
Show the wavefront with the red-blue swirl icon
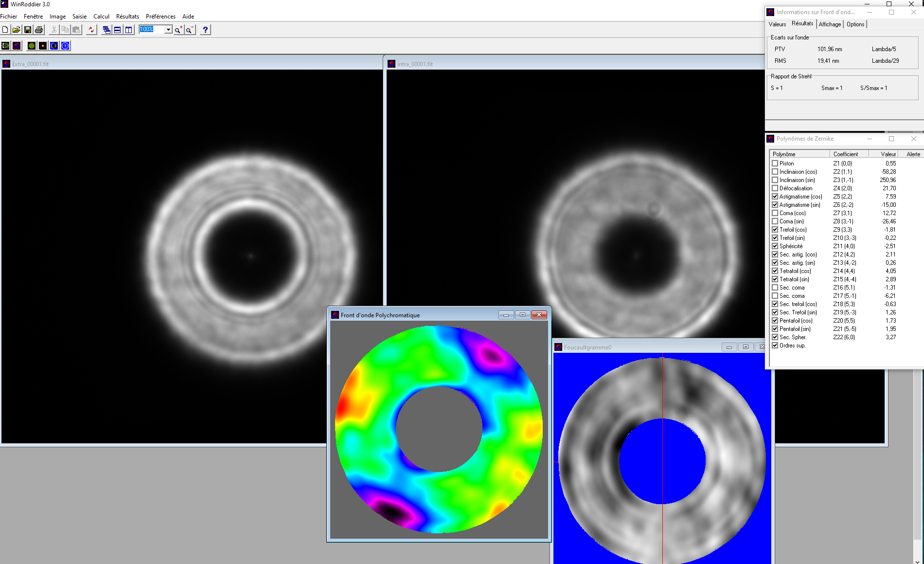tap(17, 46)
